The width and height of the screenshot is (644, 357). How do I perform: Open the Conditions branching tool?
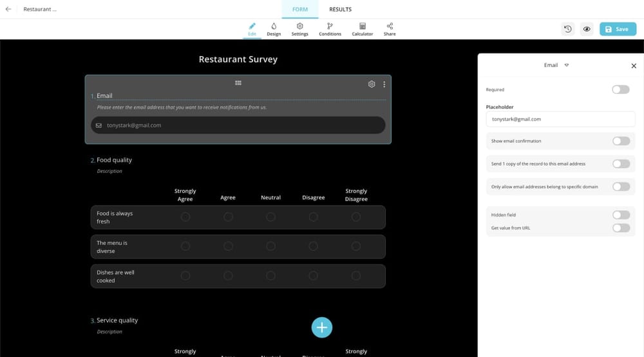330,29
